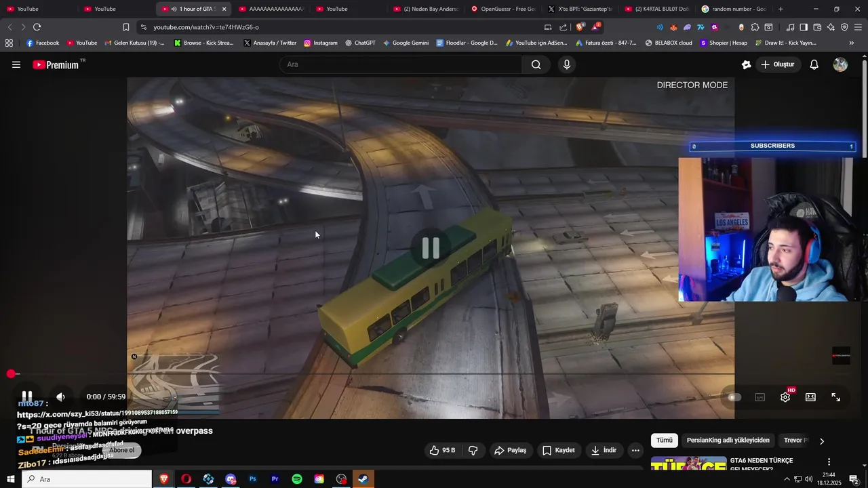Open YouTube notifications bell
The image size is (868, 488).
[x=814, y=64]
